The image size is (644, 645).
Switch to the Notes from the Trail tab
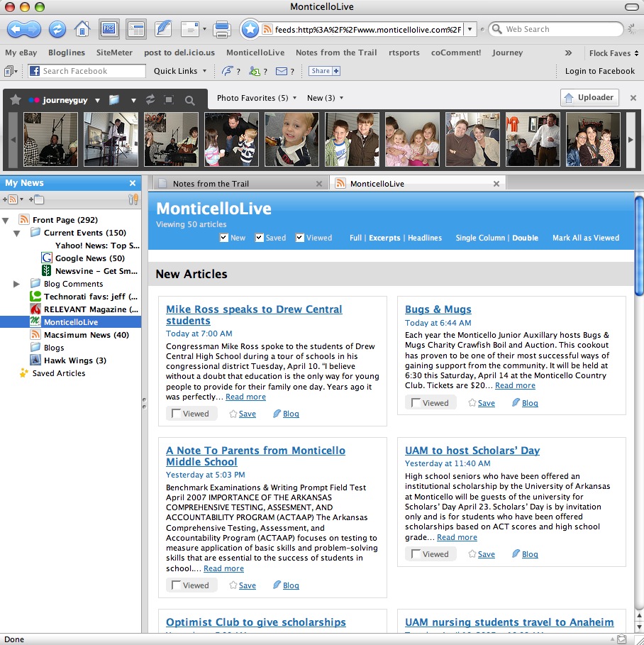(x=211, y=184)
